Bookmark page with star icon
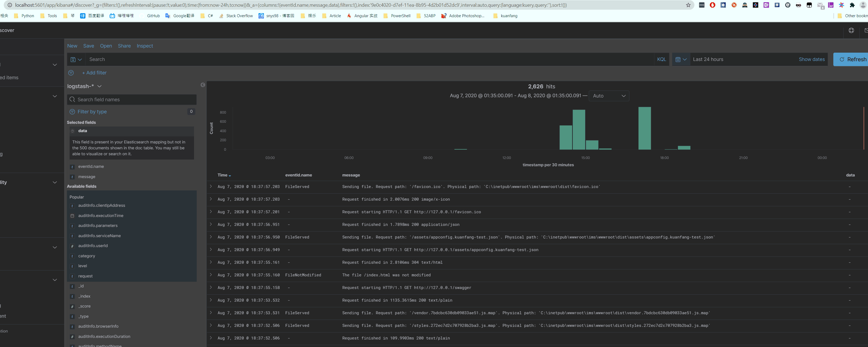The image size is (868, 347). tap(688, 5)
